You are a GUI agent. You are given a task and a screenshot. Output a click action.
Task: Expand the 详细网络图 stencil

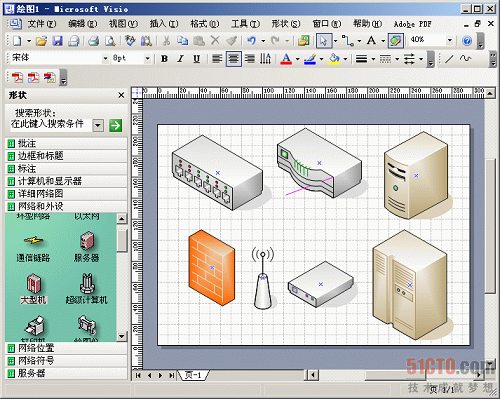[x=66, y=194]
